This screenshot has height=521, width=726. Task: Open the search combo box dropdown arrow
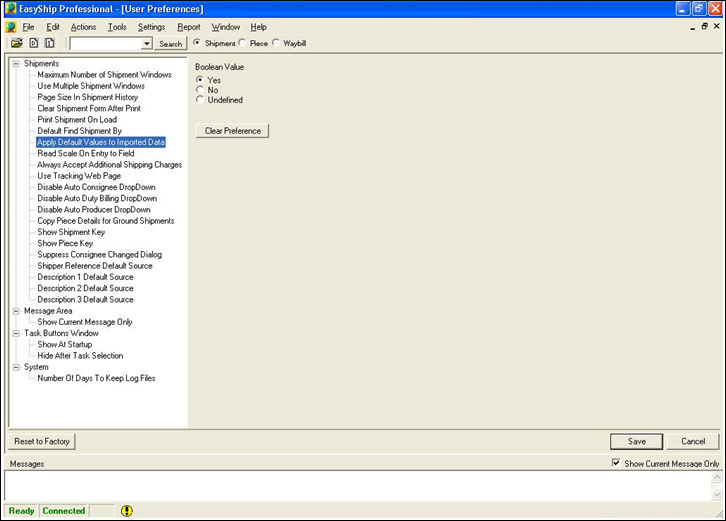(x=146, y=44)
